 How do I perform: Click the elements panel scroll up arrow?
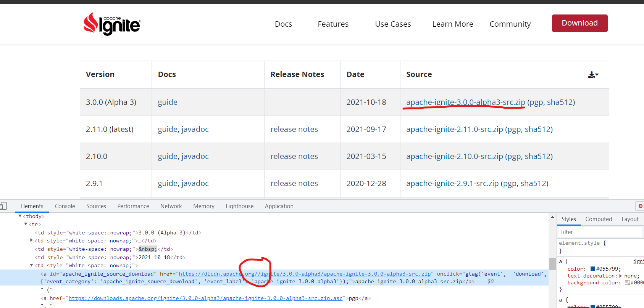(552, 217)
